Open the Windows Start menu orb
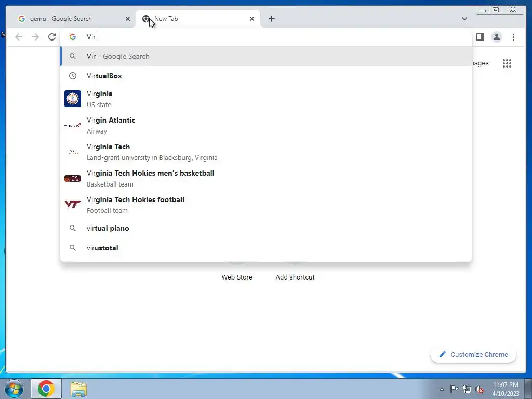 [x=14, y=389]
